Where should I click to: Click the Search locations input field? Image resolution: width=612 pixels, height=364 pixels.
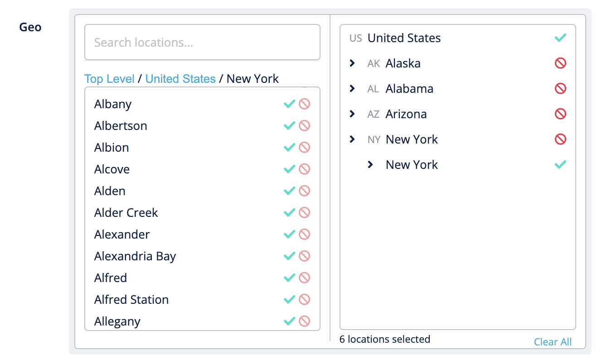point(202,43)
